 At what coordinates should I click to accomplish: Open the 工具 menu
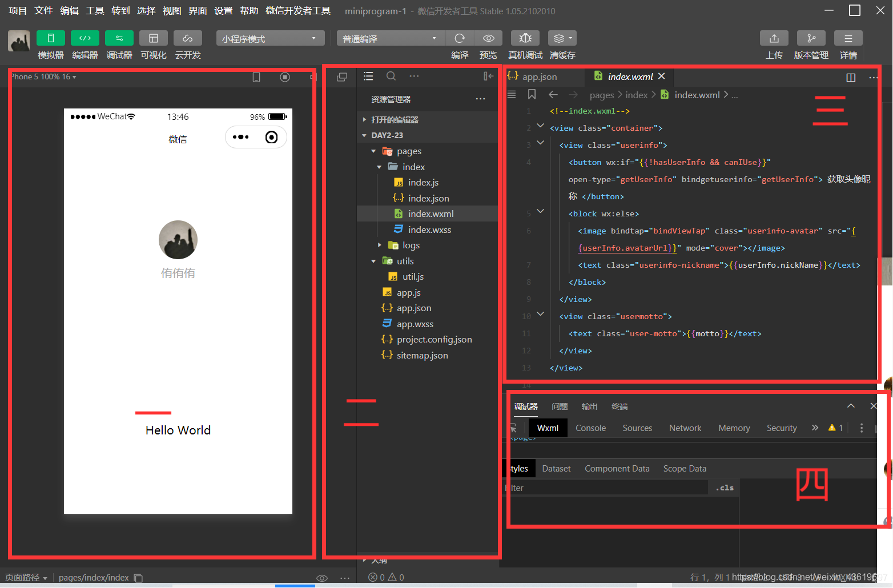click(95, 11)
